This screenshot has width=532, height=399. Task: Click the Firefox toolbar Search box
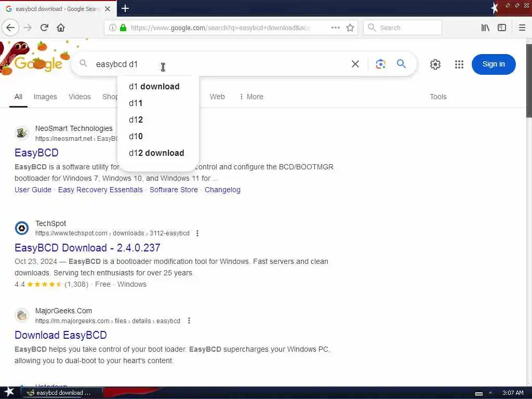coord(403,28)
